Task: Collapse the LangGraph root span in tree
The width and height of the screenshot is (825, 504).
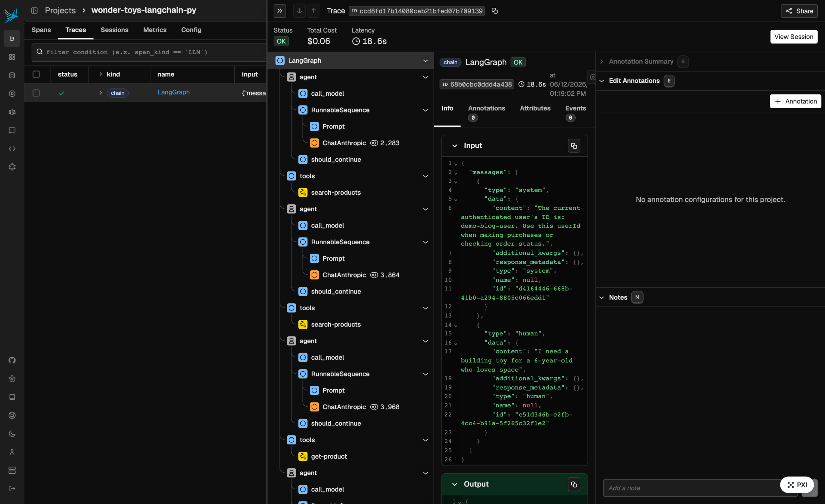Action: (425, 61)
